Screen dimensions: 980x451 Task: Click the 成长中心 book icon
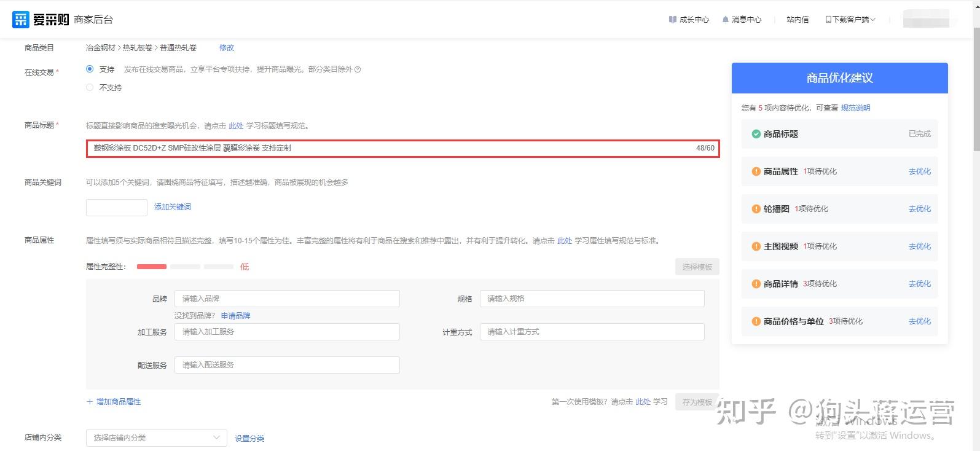(673, 20)
